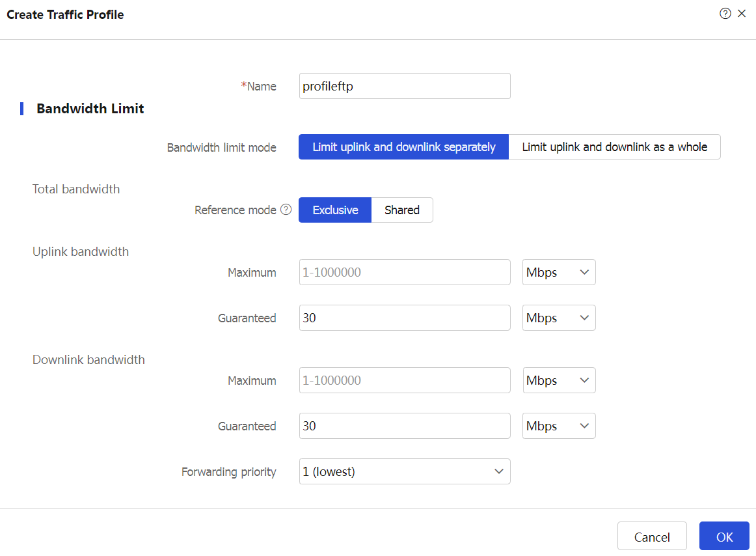This screenshot has height=556, width=756.
Task: Click the Total bandwidth label
Action: [76, 189]
